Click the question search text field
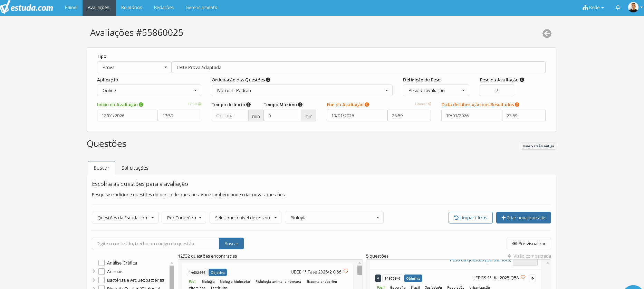644x289 pixels. (x=155, y=243)
